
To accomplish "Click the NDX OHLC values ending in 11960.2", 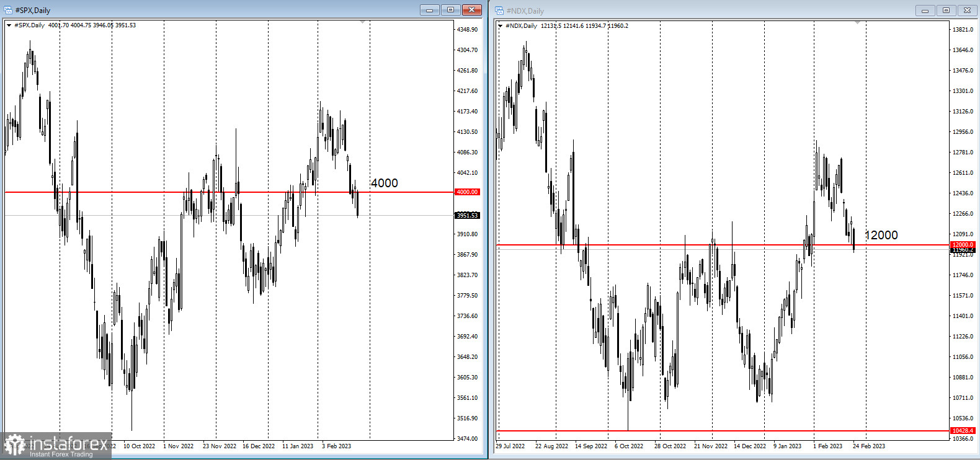I will pos(584,26).
